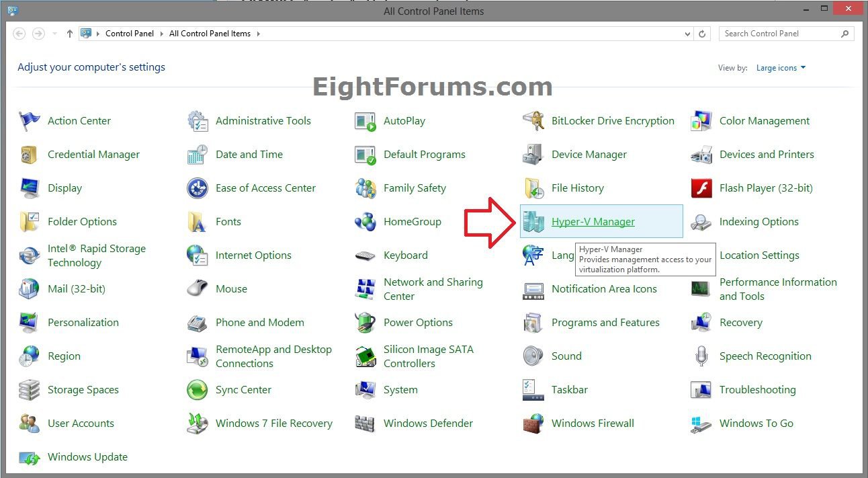868x478 pixels.
Task: Open the Device Manager icon
Action: 533,155
